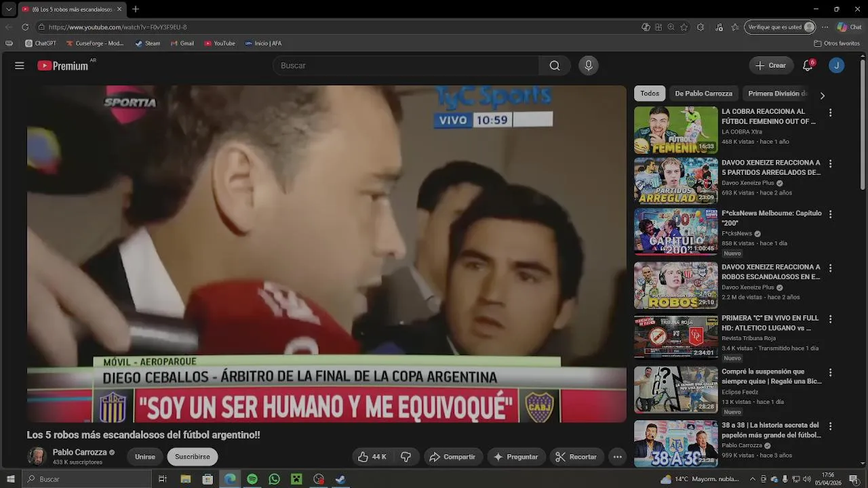Open the CurseForge bookmark
Viewport: 868px width, 488px height.
click(95, 43)
